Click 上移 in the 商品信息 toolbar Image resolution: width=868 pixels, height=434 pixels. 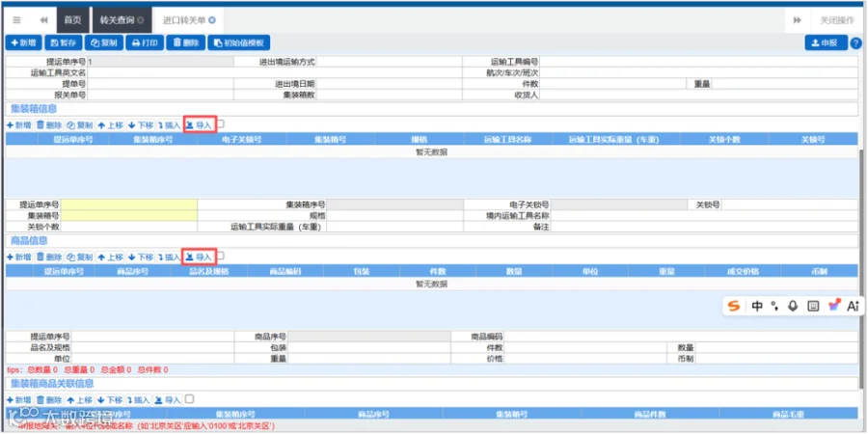[x=110, y=257]
